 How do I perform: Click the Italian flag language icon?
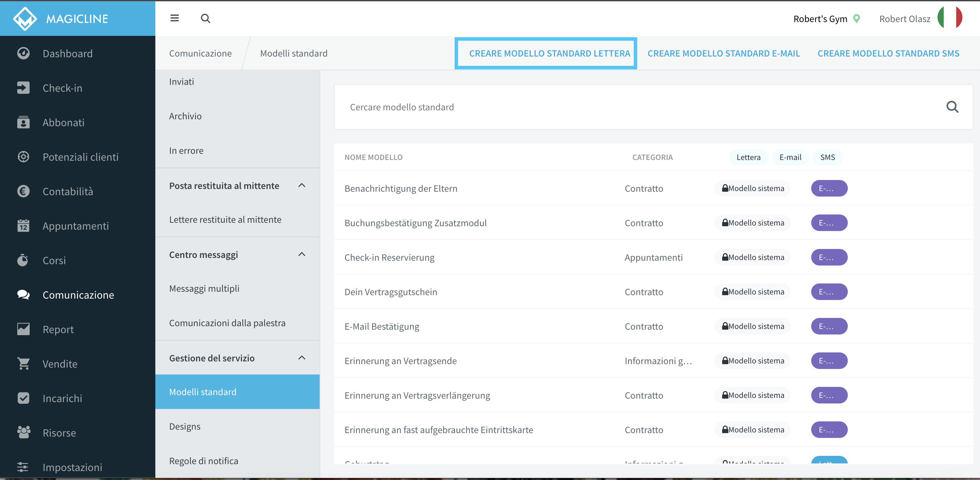tap(950, 18)
